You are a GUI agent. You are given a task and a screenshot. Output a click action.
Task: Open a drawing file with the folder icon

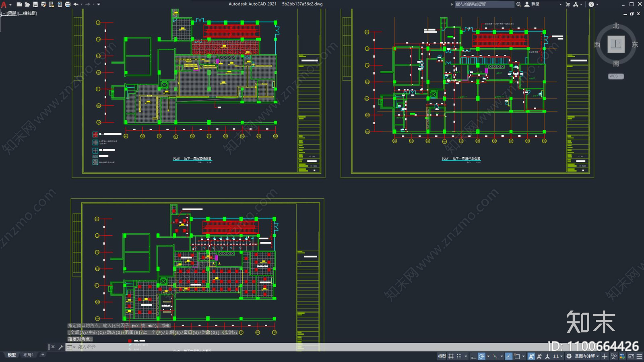click(27, 4)
